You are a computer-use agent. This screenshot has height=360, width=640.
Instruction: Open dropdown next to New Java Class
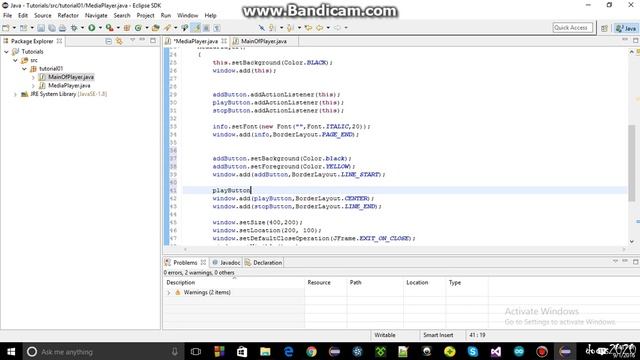click(x=147, y=28)
